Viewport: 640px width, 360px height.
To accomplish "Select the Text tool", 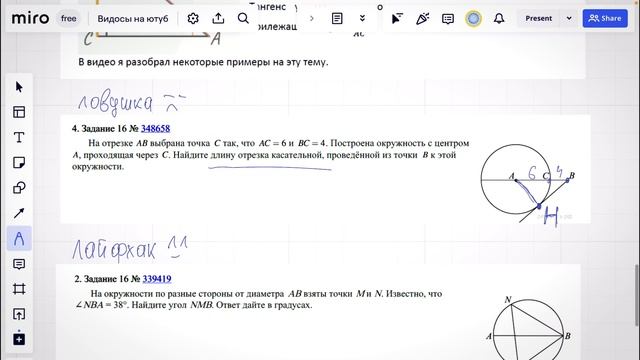I will [x=19, y=138].
